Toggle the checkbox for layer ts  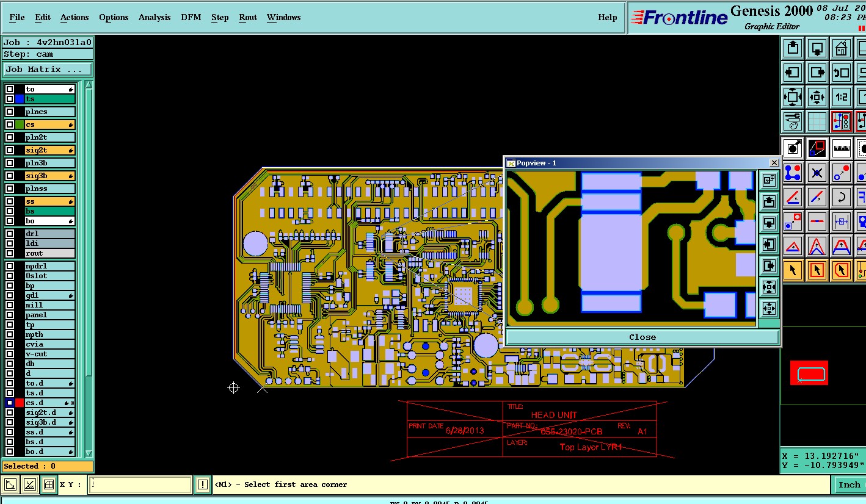point(10,99)
